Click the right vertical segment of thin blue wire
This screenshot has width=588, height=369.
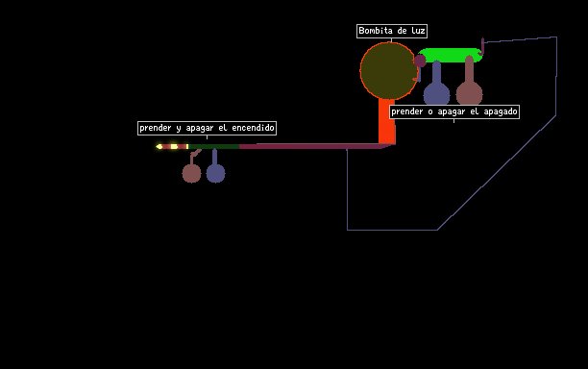[556, 76]
